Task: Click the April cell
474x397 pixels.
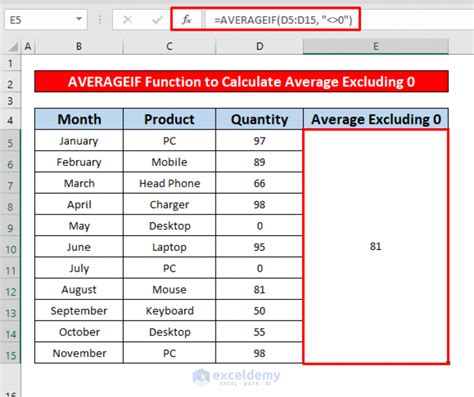Action: coord(79,204)
